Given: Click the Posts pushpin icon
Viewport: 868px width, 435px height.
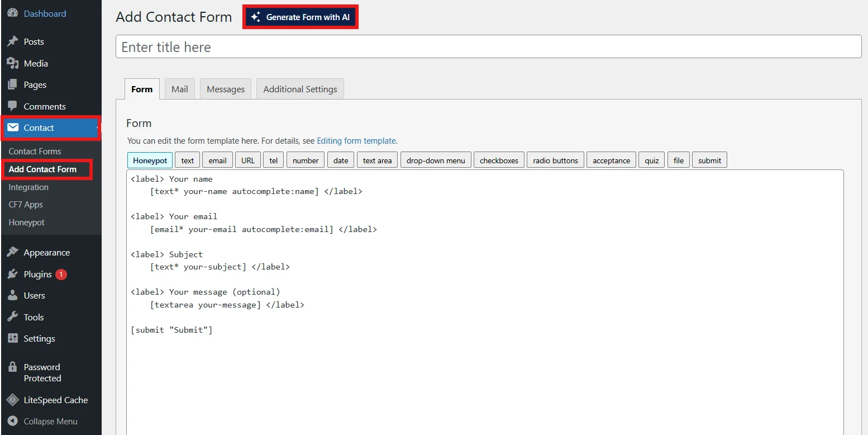Looking at the screenshot, I should (x=12, y=41).
